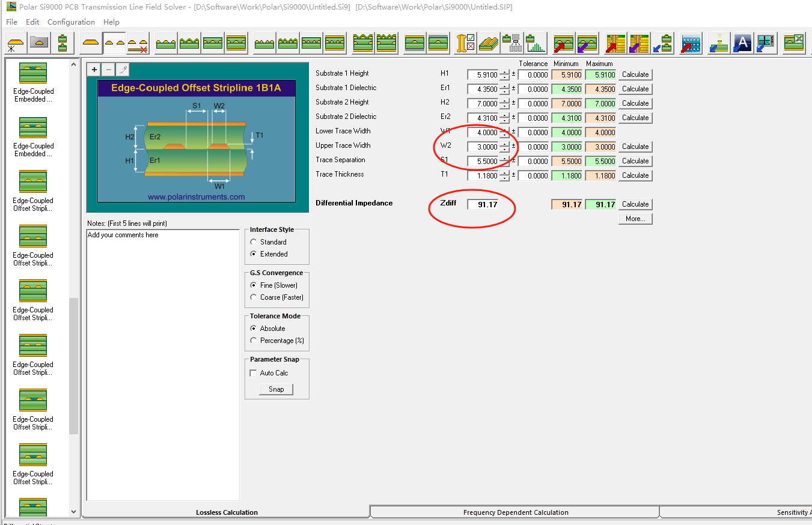Decrease Trace Thickness T1 with down spinner
Image resolution: width=812 pixels, height=525 pixels.
(504, 178)
